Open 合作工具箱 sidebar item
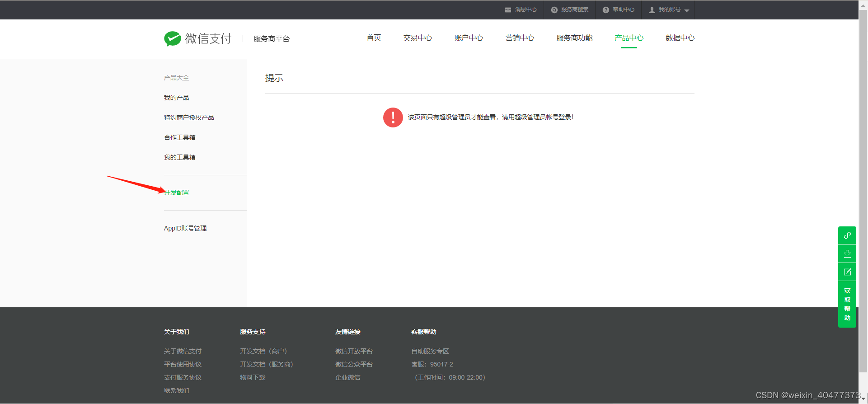868x404 pixels. click(180, 137)
